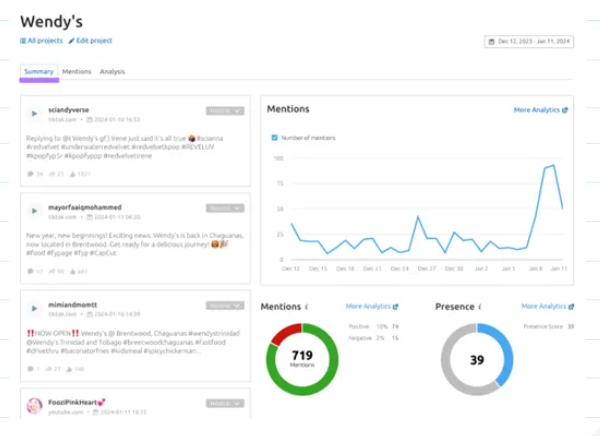Click the Edit project link
The height and width of the screenshot is (436, 600).
tap(90, 41)
